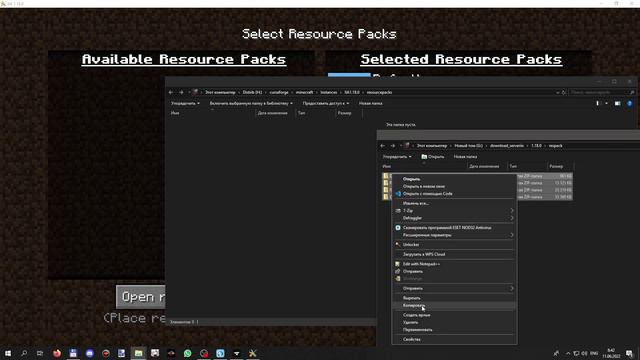640x360 pixels.
Task: Select the first ZIP file row icon
Action: pyautogui.click(x=386, y=176)
